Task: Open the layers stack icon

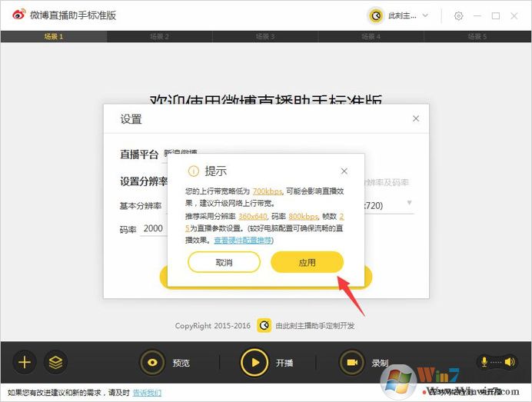Action: coord(55,362)
